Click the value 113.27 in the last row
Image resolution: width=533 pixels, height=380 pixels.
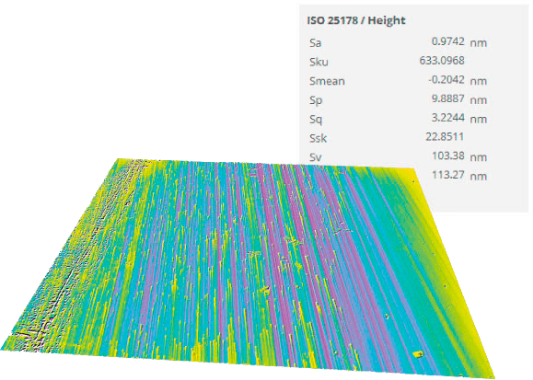tap(448, 175)
